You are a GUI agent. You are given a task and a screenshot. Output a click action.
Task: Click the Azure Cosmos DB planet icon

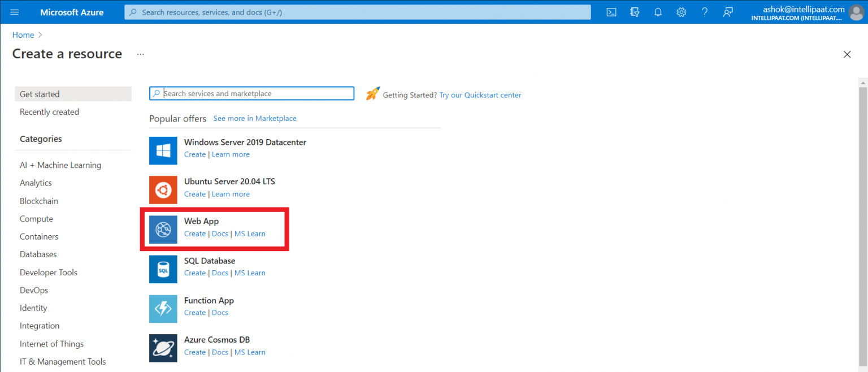point(163,348)
